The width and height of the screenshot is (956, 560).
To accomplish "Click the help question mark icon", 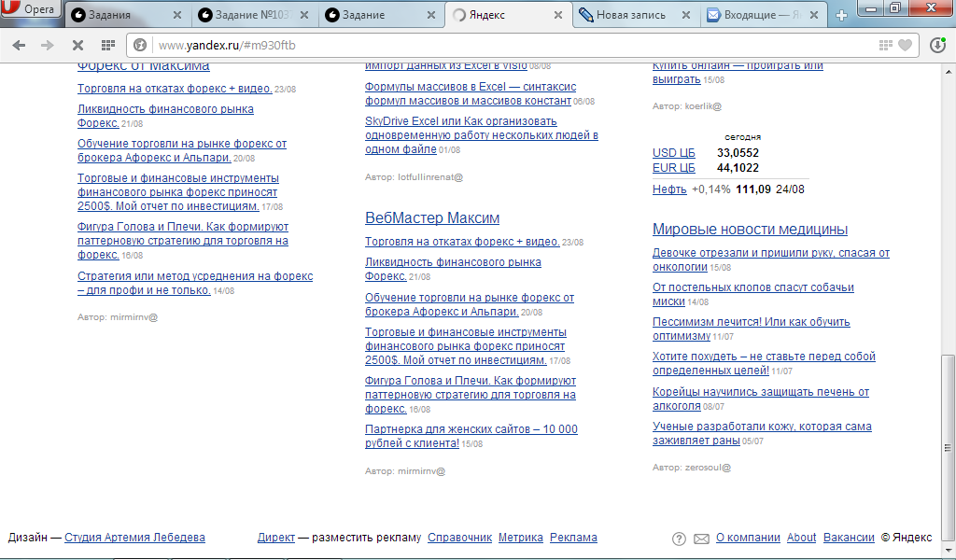I will coord(679,539).
